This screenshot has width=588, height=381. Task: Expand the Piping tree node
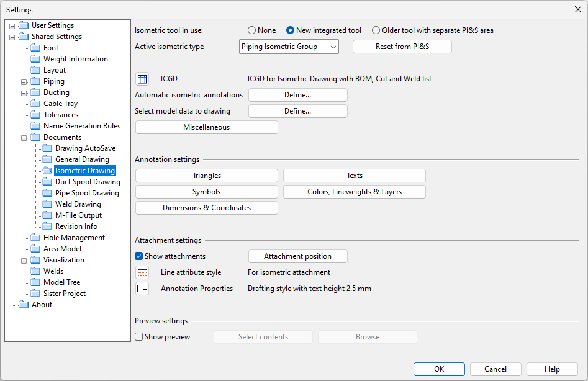tap(24, 81)
